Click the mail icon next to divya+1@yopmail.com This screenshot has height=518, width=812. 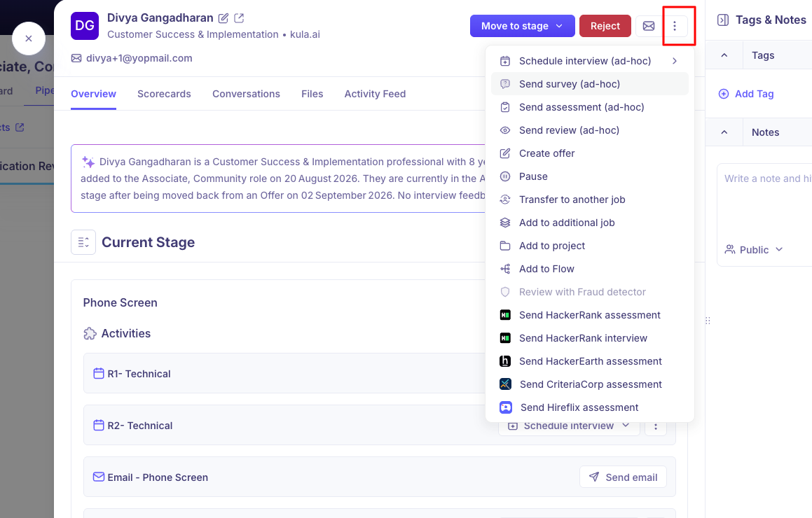click(x=76, y=59)
